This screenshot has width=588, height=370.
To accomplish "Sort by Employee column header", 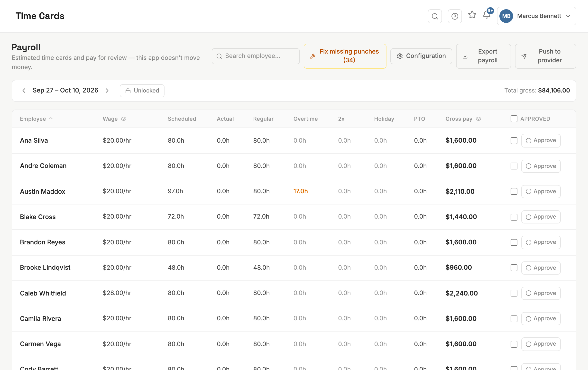I will point(36,119).
